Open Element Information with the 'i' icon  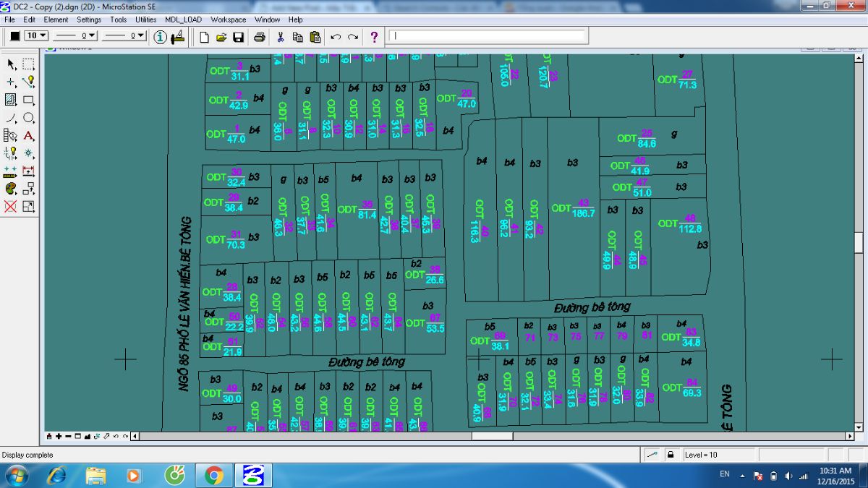[x=161, y=37]
